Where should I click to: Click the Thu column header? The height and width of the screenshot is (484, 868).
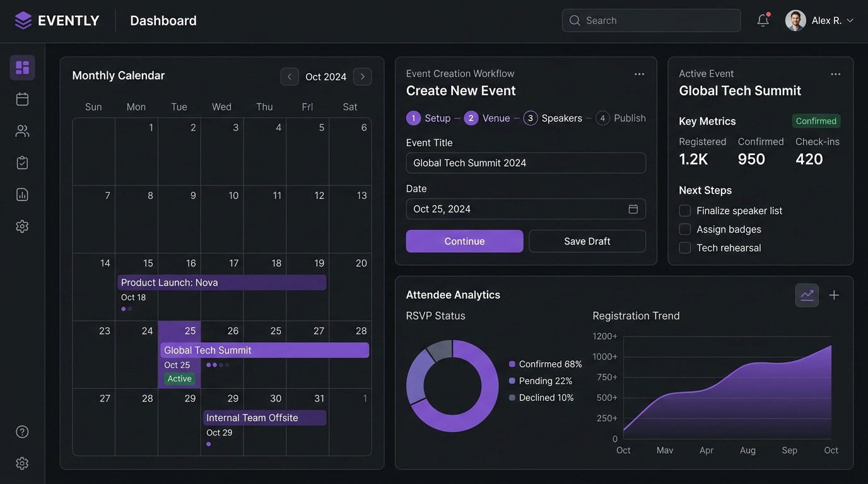pos(265,107)
